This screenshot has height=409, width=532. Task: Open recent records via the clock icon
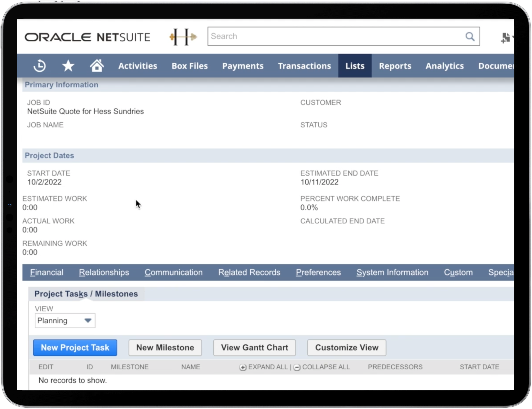click(40, 65)
